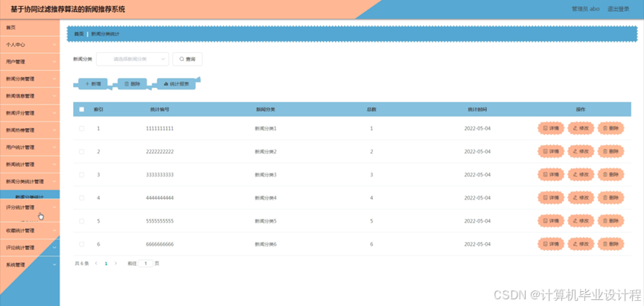The width and height of the screenshot is (644, 306).
Task: Click the 总数 column header
Action: tap(372, 109)
